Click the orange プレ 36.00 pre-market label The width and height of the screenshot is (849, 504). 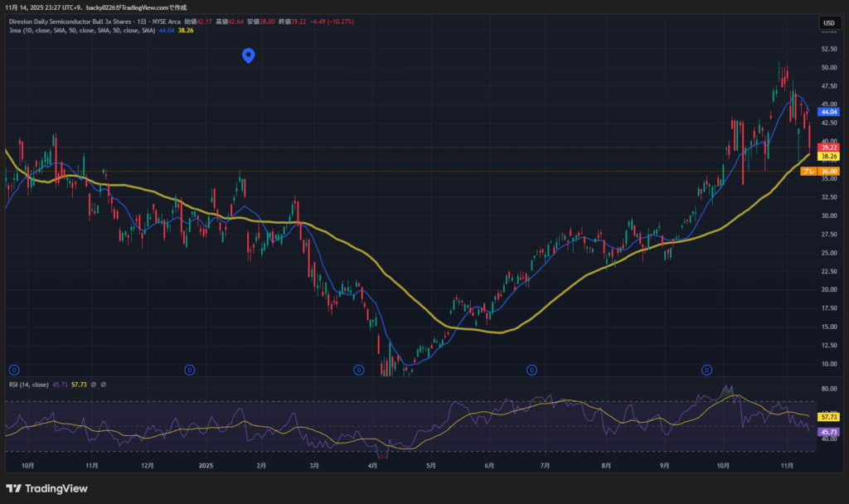[821, 171]
